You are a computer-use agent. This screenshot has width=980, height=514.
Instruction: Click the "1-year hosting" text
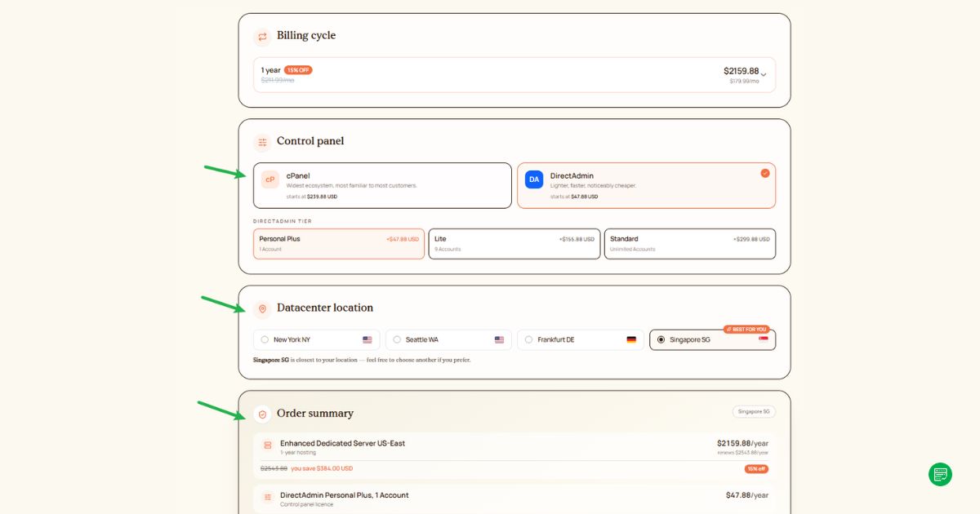tap(297, 452)
